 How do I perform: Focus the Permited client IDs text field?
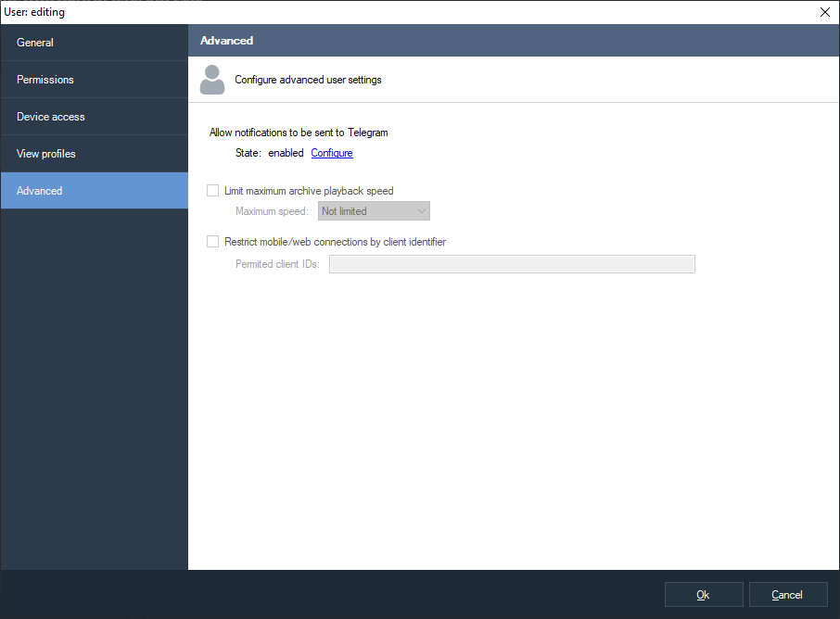[512, 264]
